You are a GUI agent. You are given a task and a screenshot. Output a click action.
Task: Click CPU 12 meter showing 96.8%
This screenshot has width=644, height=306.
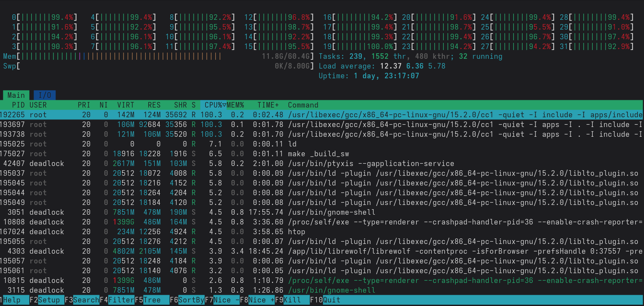click(x=279, y=17)
